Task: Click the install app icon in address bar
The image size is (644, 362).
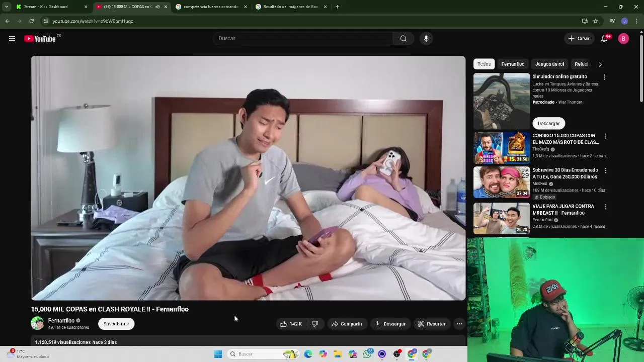Action: (585, 21)
